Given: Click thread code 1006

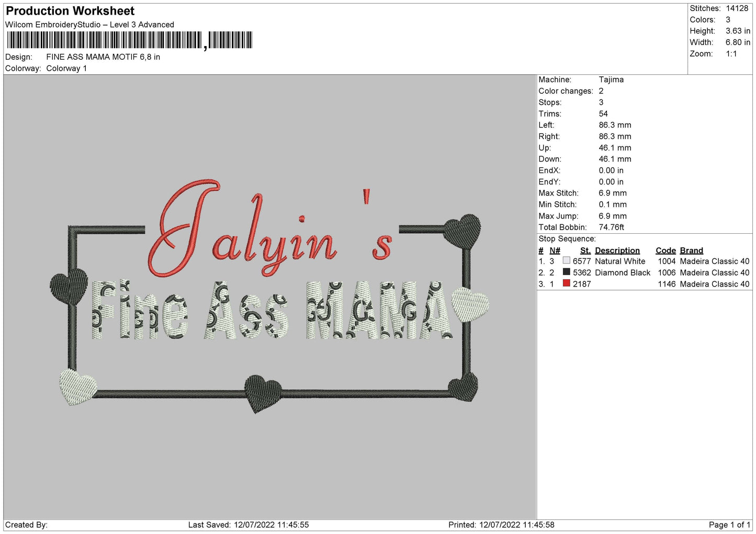Looking at the screenshot, I should coord(667,273).
